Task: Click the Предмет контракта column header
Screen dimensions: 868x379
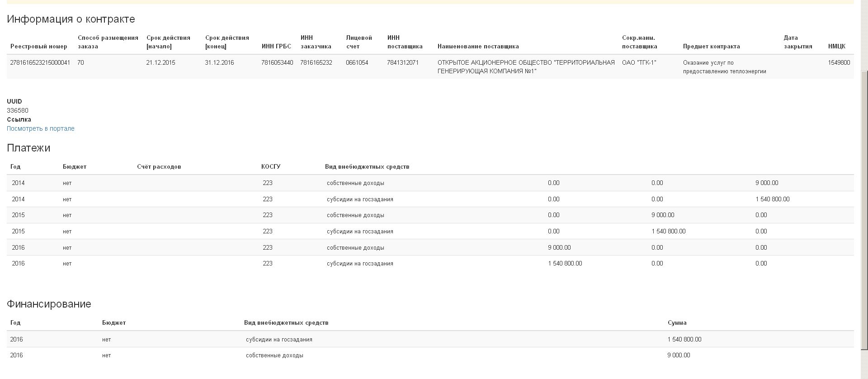Action: coord(711,47)
